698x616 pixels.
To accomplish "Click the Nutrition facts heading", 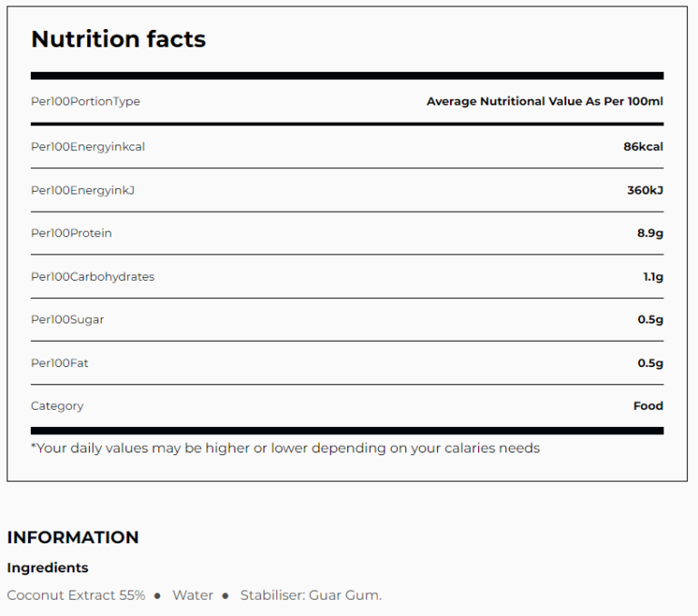I will point(118,39).
